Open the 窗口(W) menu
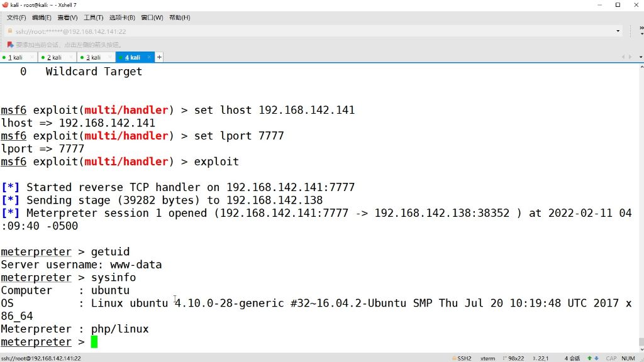This screenshot has height=362, width=644. [152, 18]
